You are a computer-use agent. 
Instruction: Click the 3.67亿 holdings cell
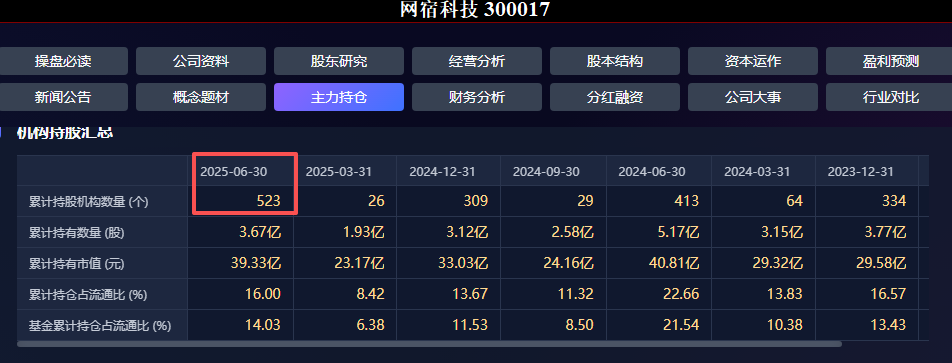[x=240, y=232]
